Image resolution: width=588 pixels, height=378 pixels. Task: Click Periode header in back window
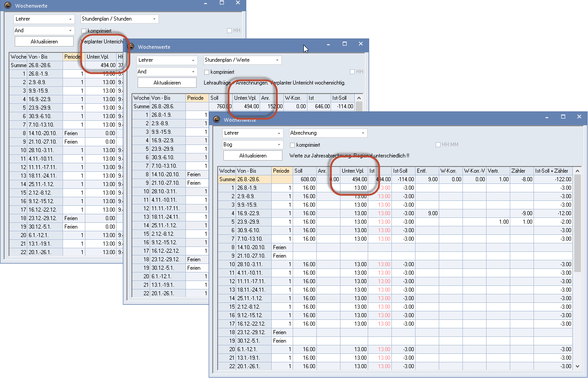(x=74, y=57)
